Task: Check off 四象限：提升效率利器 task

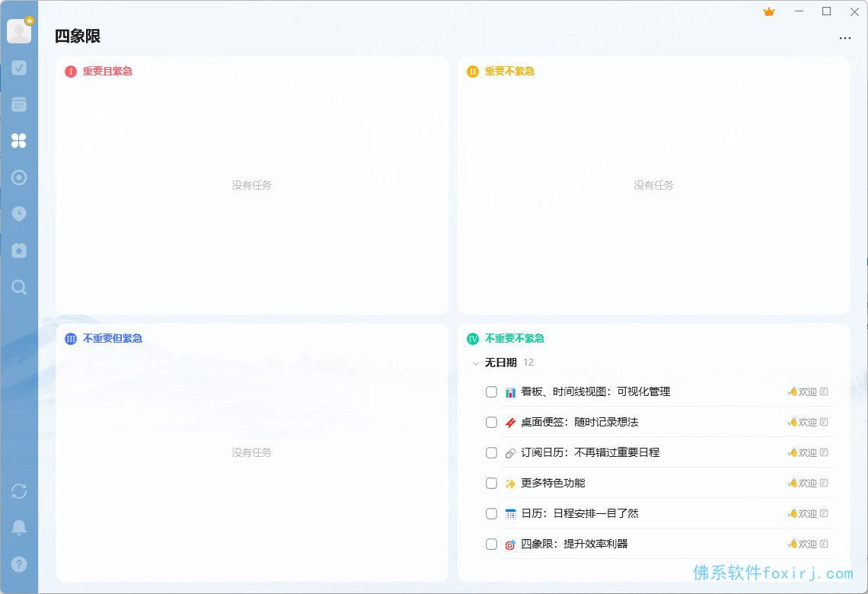Action: (491, 544)
